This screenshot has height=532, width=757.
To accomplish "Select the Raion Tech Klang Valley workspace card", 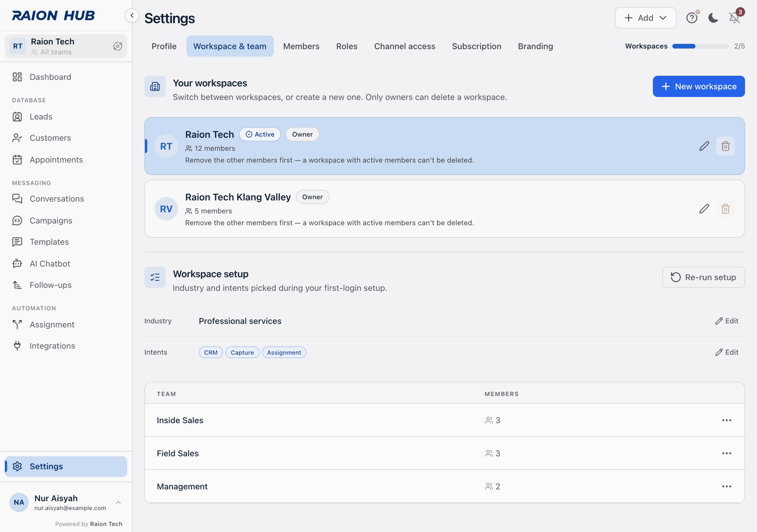I will (x=445, y=209).
